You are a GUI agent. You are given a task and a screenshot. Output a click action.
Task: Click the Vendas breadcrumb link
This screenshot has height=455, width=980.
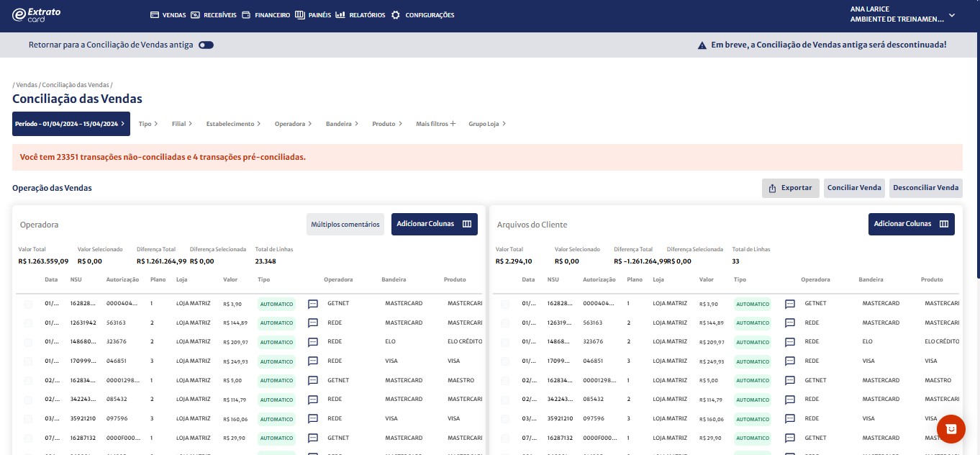tap(27, 85)
